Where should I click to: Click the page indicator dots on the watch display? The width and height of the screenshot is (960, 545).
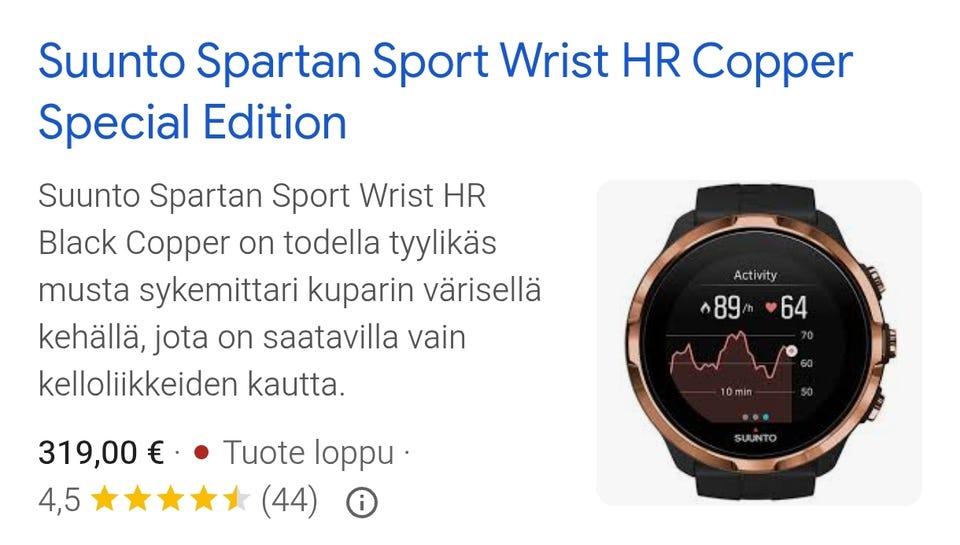(x=755, y=417)
